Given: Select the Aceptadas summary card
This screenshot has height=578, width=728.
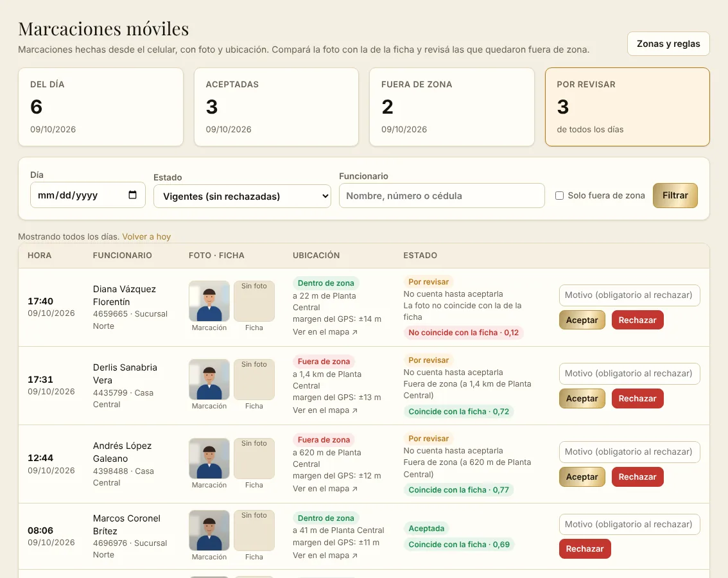Looking at the screenshot, I should click(276, 107).
